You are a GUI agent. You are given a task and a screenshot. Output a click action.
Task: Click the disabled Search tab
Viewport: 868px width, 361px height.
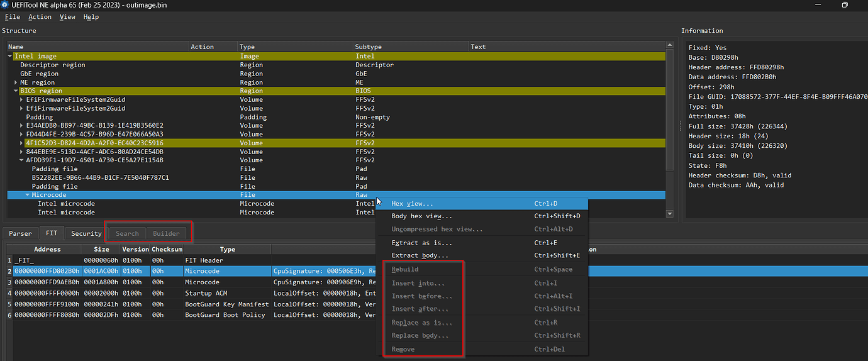coord(127,233)
